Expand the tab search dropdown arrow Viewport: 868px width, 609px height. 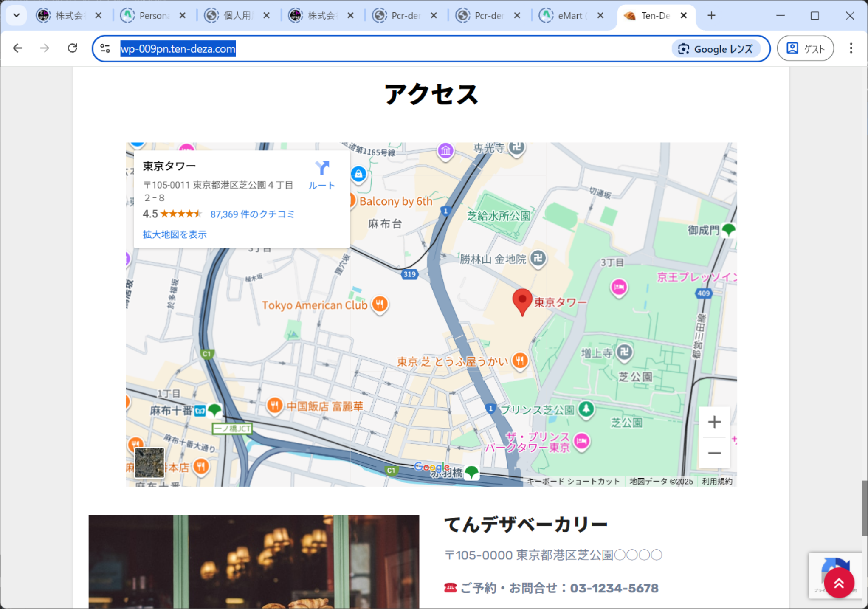click(16, 16)
